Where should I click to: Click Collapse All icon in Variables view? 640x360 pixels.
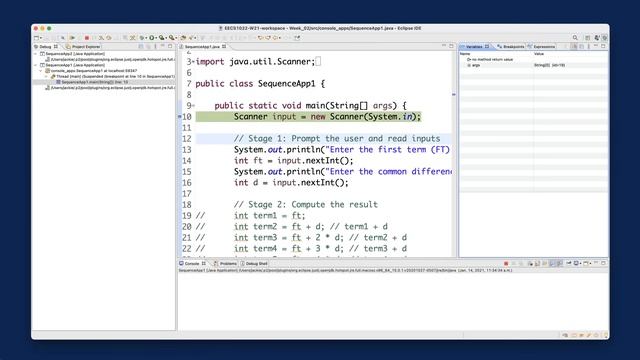(x=581, y=46)
